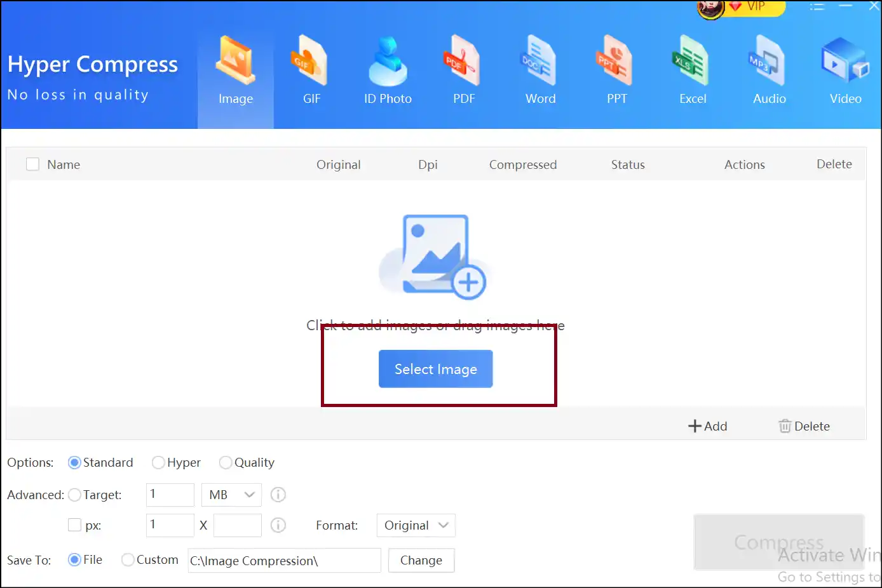Click the Change folder button

coord(421,560)
